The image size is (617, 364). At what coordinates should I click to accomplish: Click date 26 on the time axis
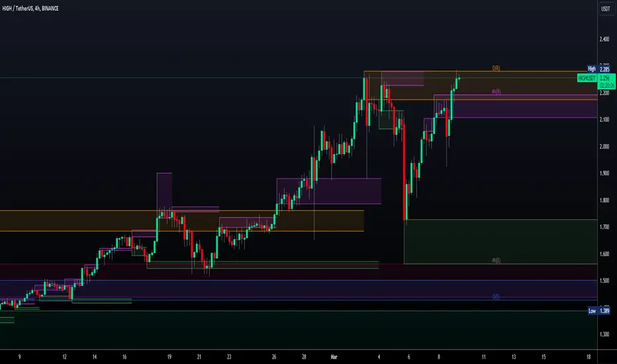[274, 357]
